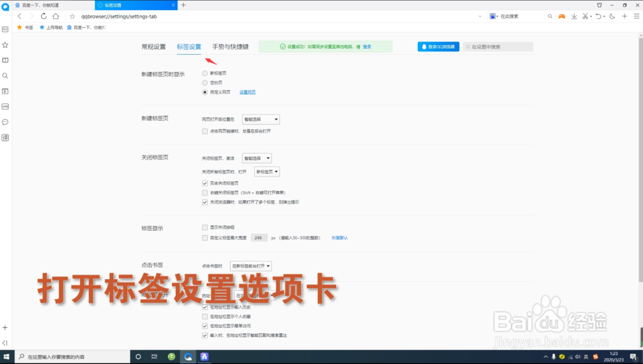The width and height of the screenshot is (643, 364).
Task: Open favorites star in left sidebar
Action: click(5, 45)
